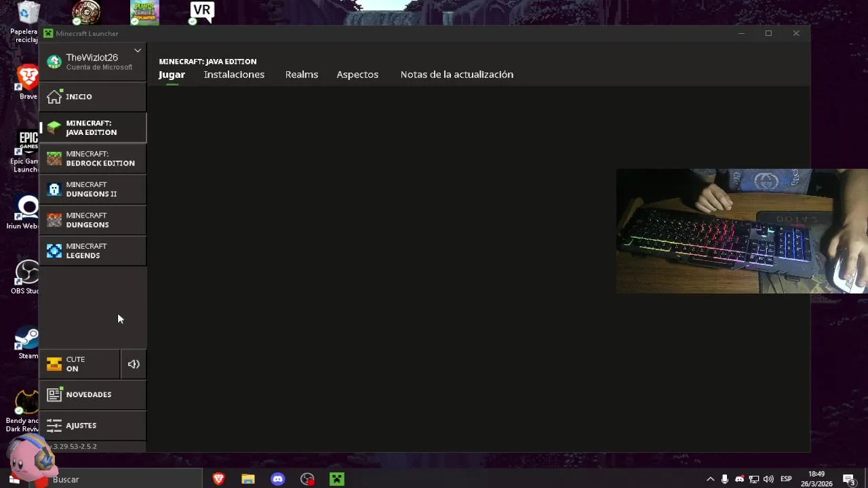868x488 pixels.
Task: Open the Steam desktop shortcut
Action: tap(27, 343)
